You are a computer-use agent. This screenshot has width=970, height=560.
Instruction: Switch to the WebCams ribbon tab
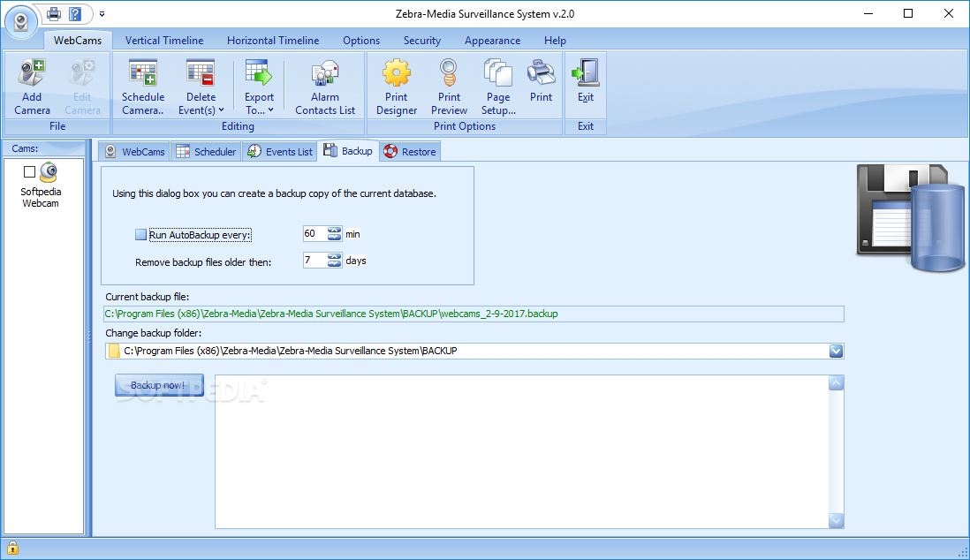78,41
